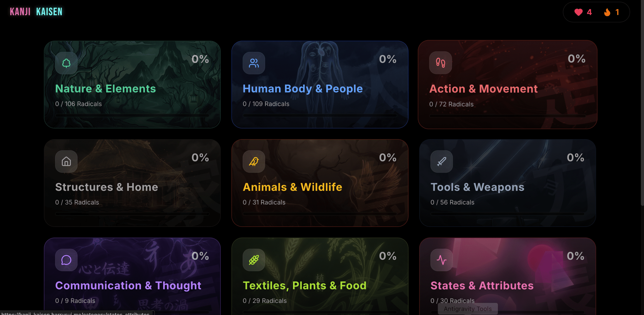Click the orange flame streak icon
Viewport: 644px width, 315px height.
pos(607,12)
